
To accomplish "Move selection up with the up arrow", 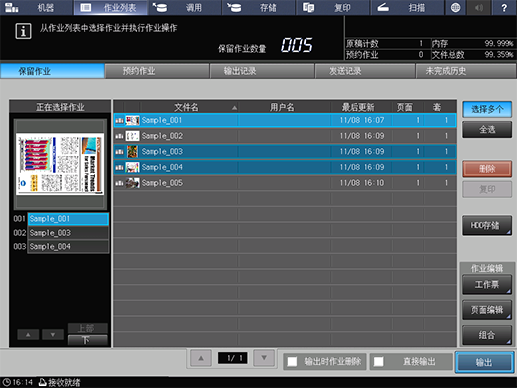I will pos(28,334).
